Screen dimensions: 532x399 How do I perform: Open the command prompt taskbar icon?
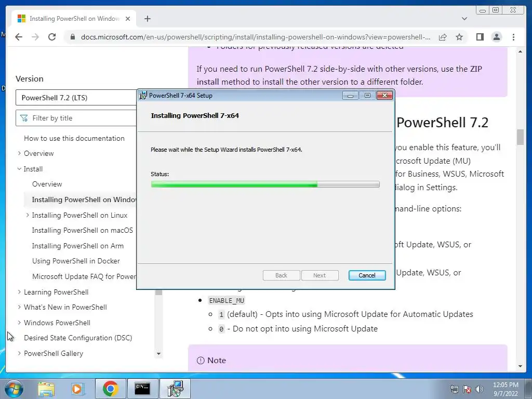142,389
